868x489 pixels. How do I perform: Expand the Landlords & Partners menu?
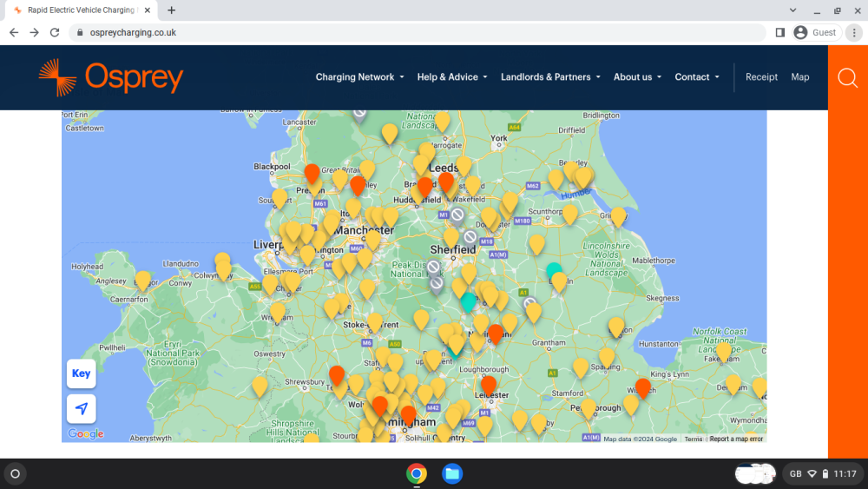(550, 77)
